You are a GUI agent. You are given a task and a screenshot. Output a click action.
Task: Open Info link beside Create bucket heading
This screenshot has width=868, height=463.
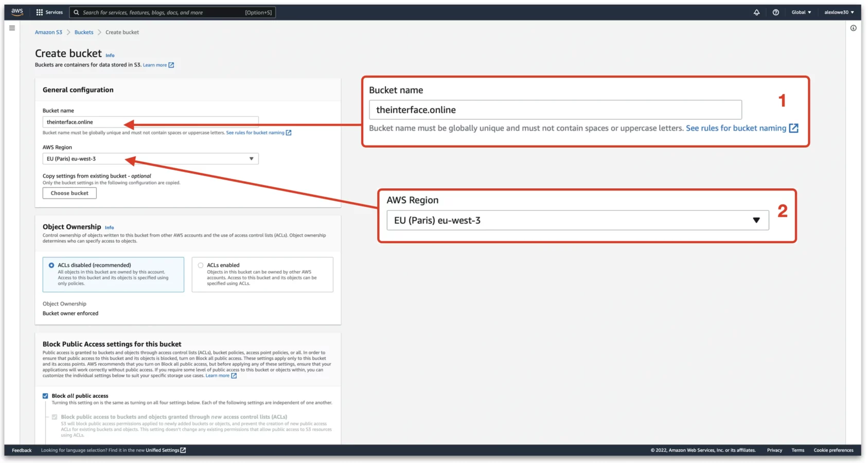pyautogui.click(x=110, y=56)
